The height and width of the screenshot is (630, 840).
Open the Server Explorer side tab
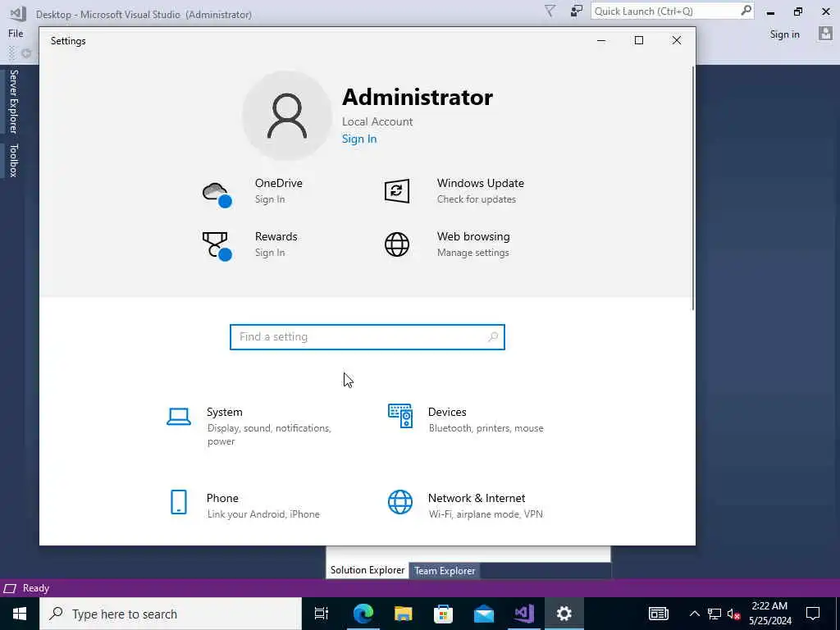pyautogui.click(x=13, y=101)
